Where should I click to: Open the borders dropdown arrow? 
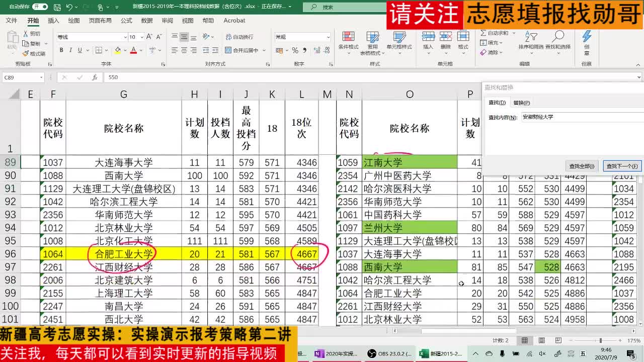tap(107, 50)
